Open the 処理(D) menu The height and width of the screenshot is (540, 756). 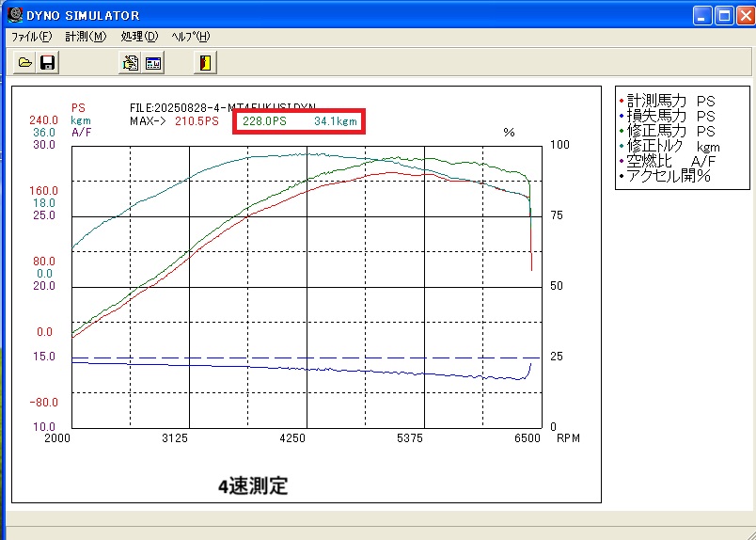(139, 37)
